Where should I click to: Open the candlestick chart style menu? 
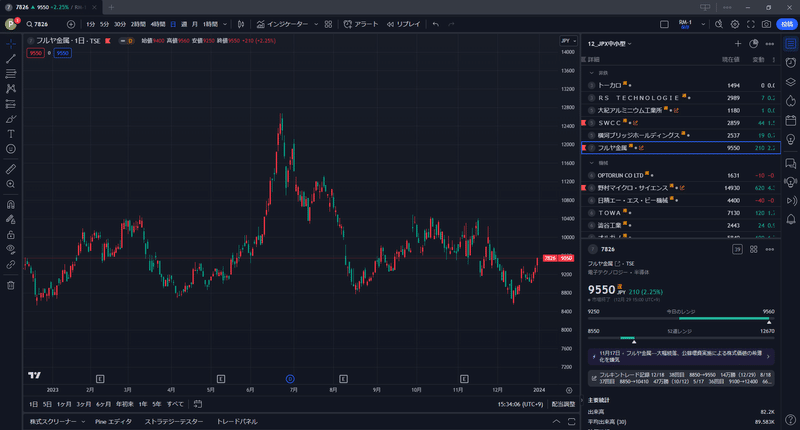241,24
